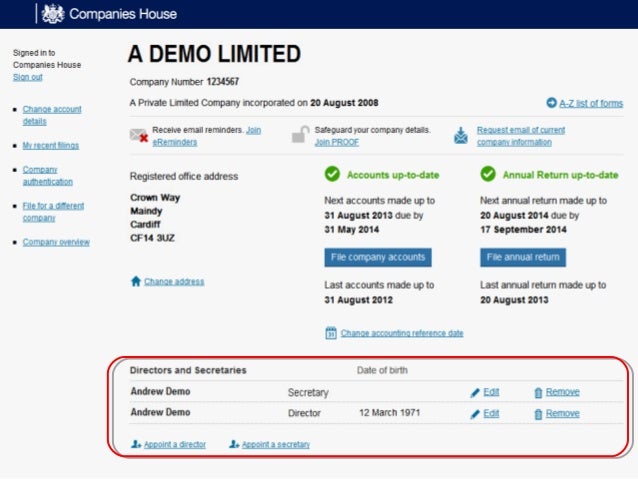Click the download envelope icon
Screen dimensions: 638x479
coord(461,136)
